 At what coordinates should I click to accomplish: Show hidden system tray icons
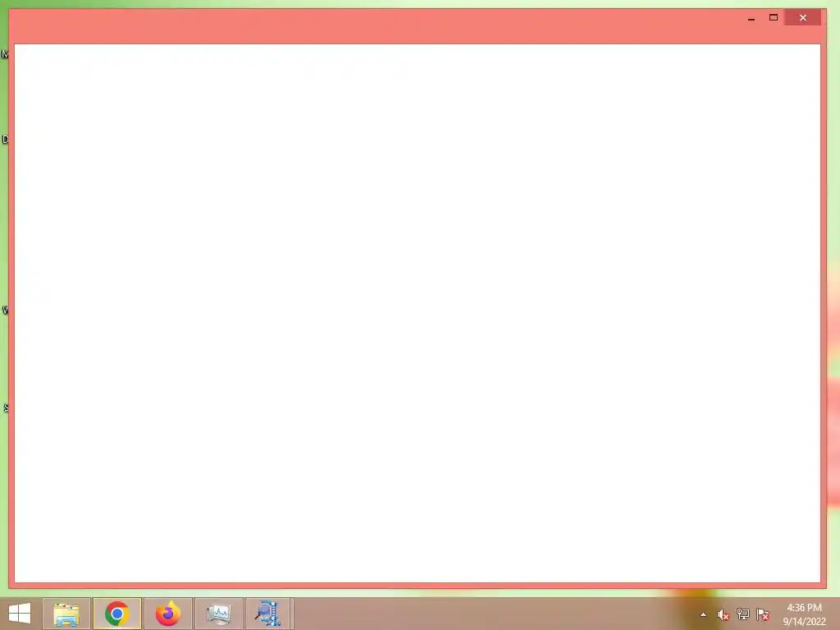[x=703, y=614]
